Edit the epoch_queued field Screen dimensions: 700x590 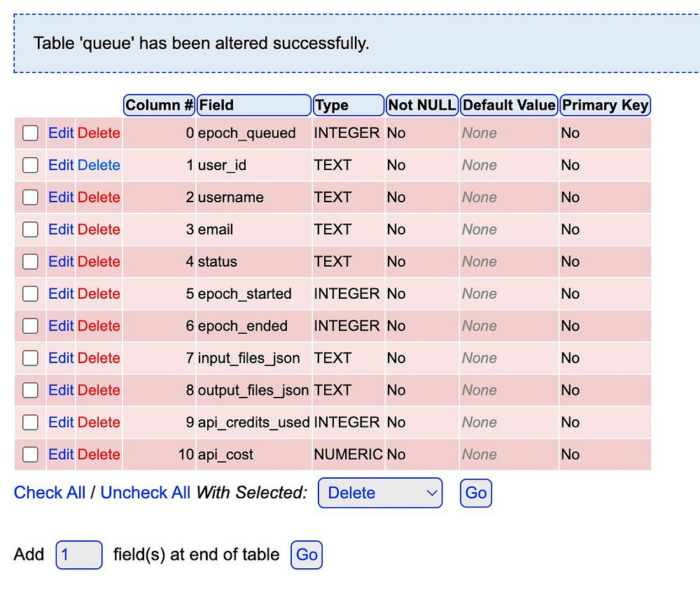61,132
